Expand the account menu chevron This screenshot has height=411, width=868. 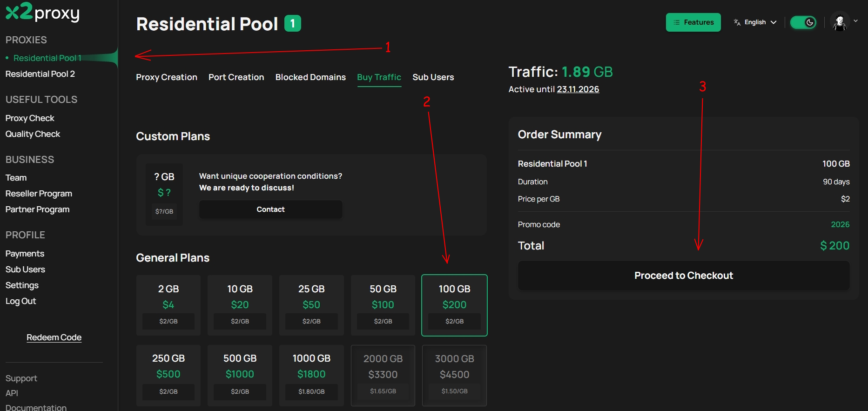pyautogui.click(x=855, y=21)
